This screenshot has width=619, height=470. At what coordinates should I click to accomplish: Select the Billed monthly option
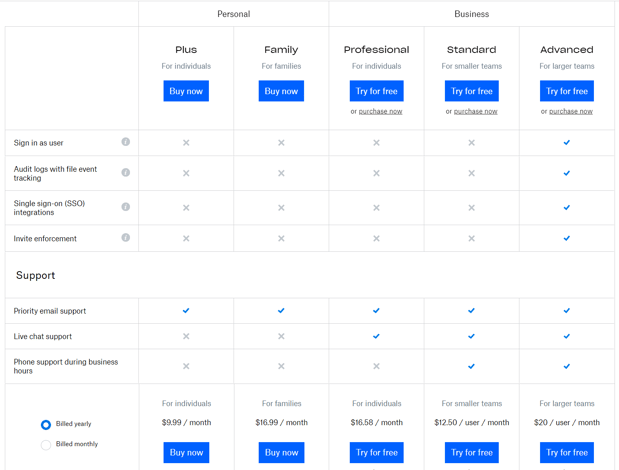[46, 444]
